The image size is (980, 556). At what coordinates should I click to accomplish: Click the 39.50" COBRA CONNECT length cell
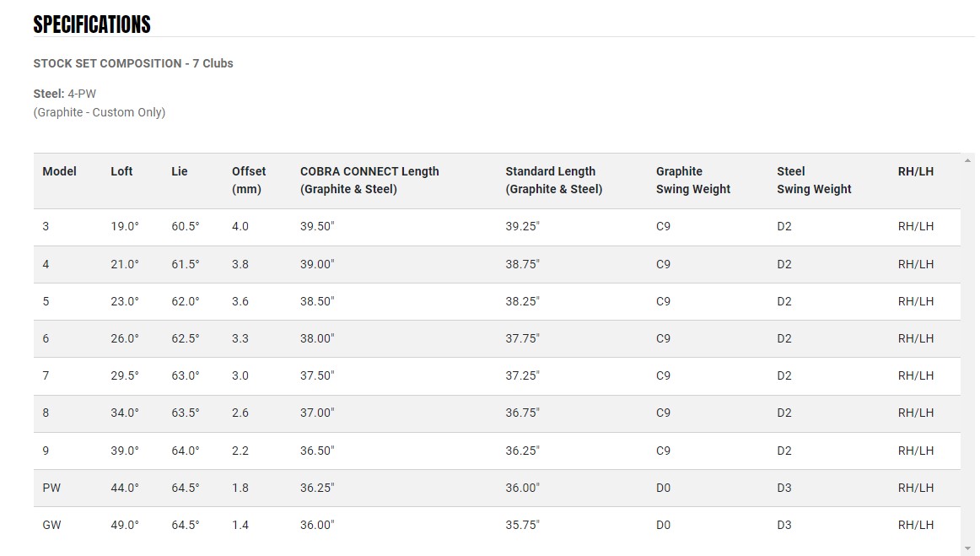317,227
